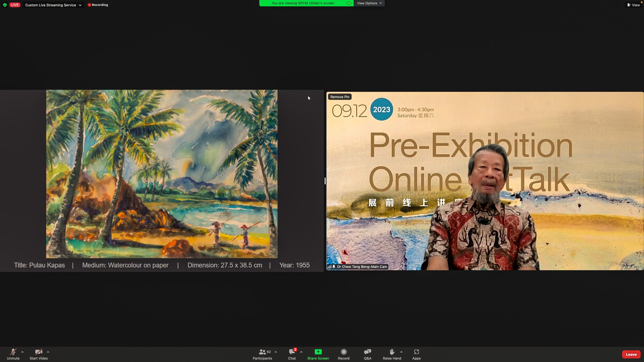Toggle Start Video on
This screenshot has height=362, width=644.
38,352
